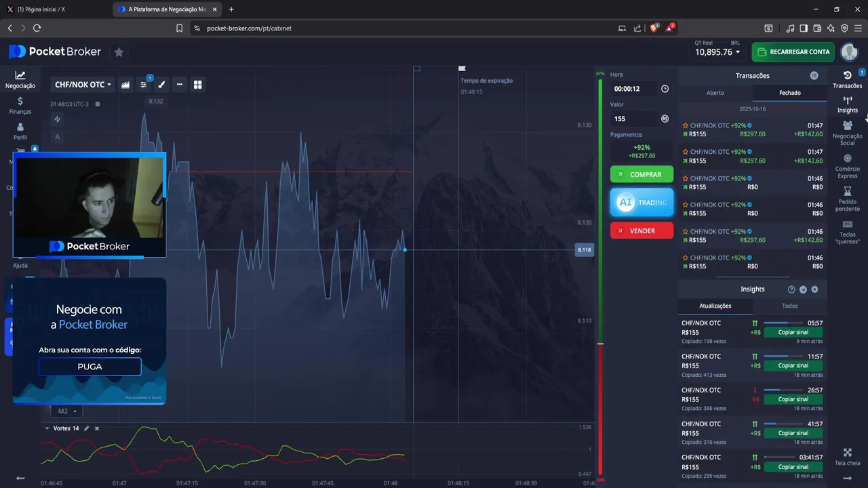
Task: Copy the sell signal expiring in 26:57
Action: click(793, 399)
